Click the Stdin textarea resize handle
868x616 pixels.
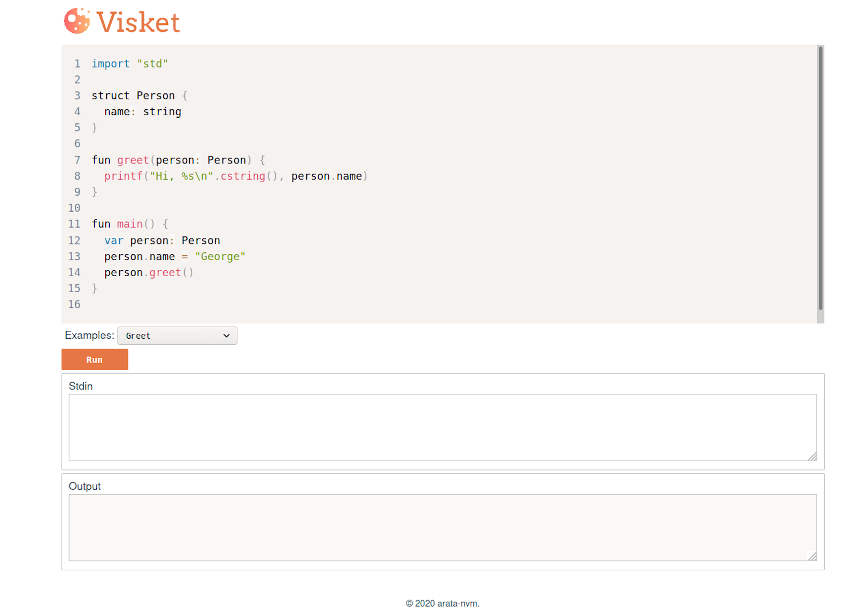point(812,457)
